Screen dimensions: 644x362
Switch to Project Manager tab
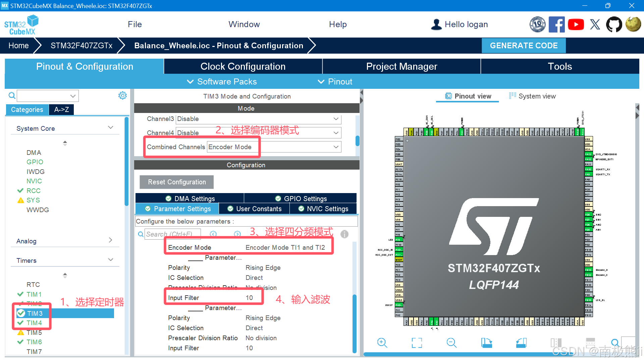401,66
